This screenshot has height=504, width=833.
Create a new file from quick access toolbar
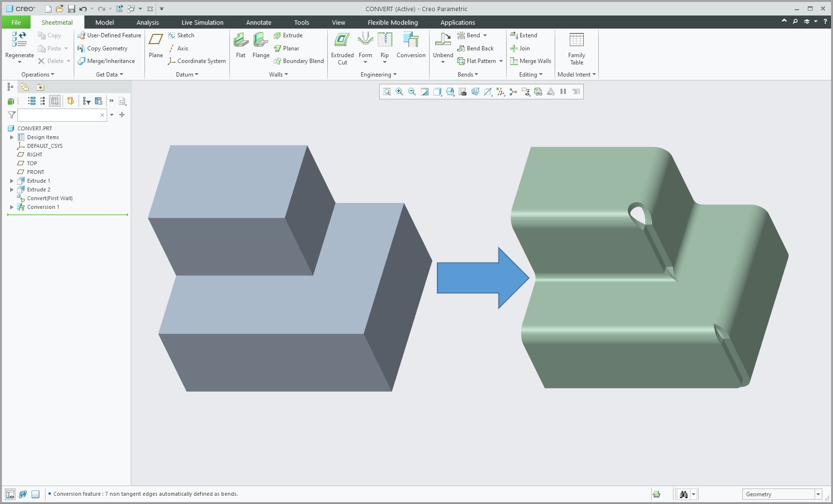click(x=48, y=9)
